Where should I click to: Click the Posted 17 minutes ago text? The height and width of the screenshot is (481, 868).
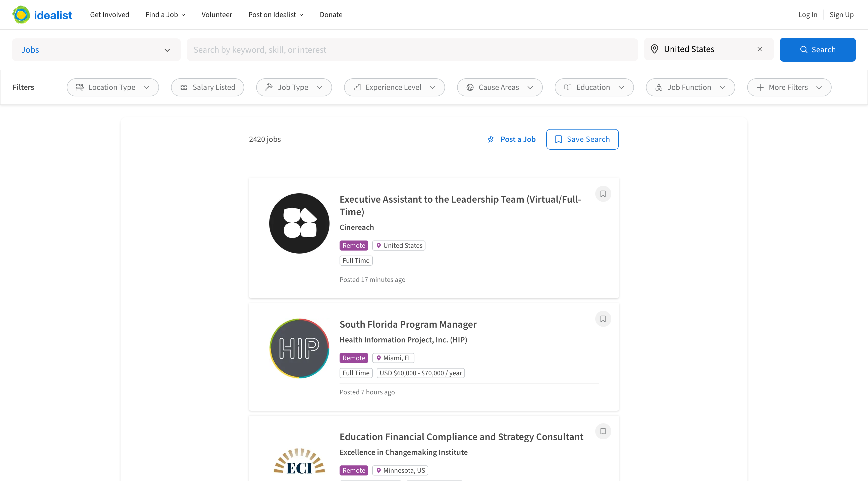point(372,280)
